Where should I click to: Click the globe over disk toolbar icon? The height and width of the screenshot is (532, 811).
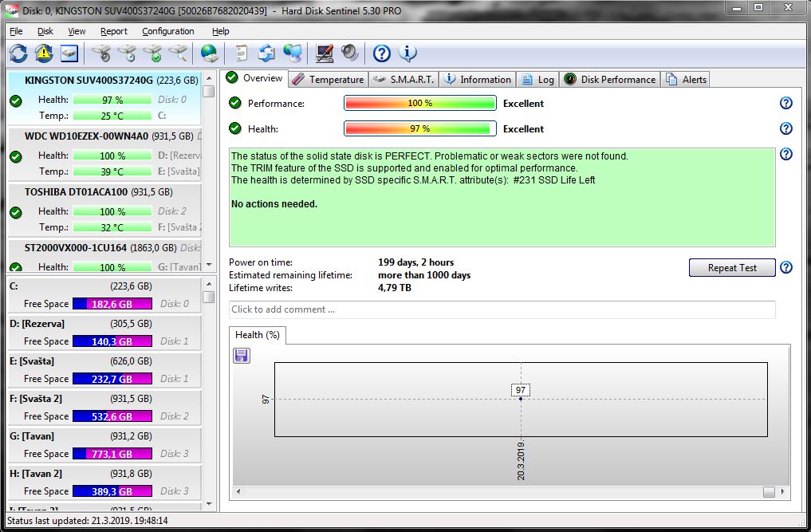tap(210, 53)
